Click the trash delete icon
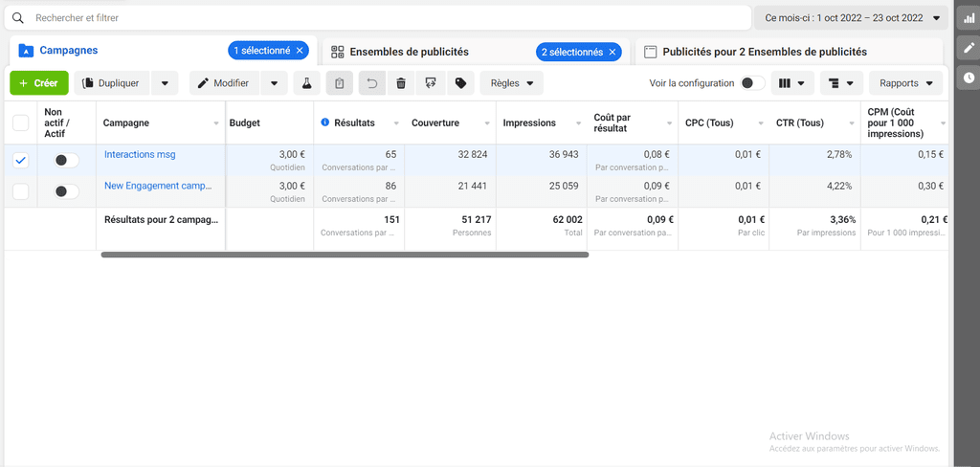This screenshot has height=467, width=980. pos(401,83)
